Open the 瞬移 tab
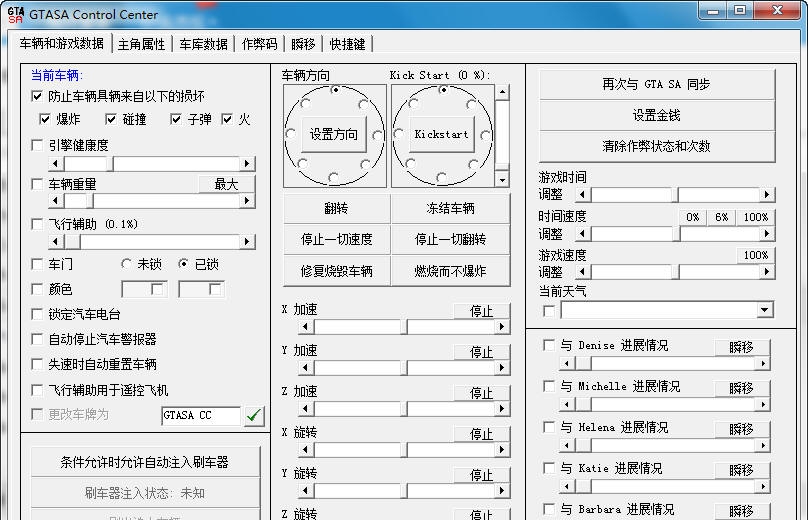808x520 pixels. click(303, 44)
